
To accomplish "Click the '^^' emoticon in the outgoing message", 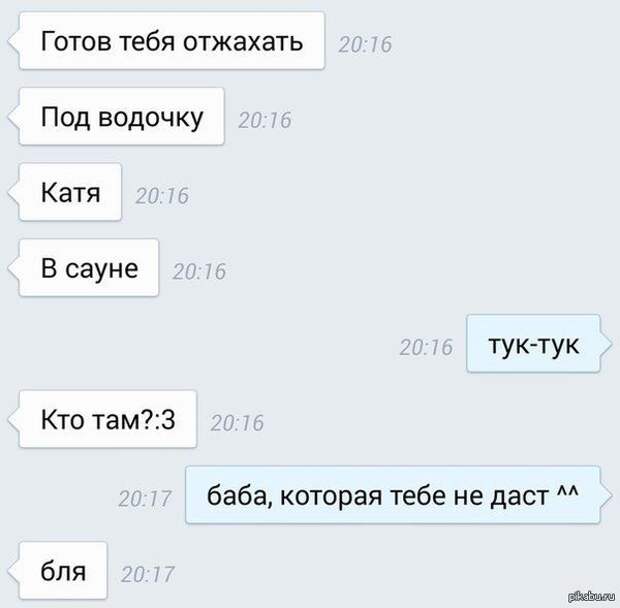I will tap(567, 492).
